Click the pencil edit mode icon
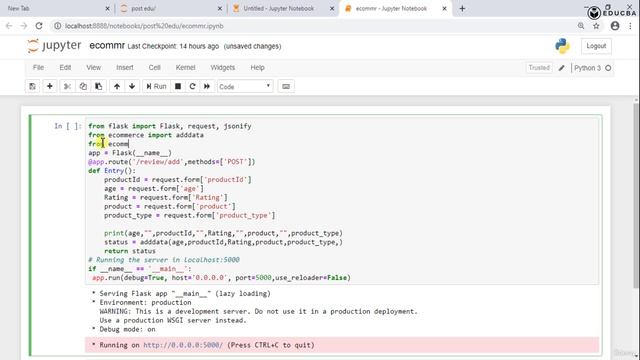Screen dimensions: 640x360 (562, 68)
